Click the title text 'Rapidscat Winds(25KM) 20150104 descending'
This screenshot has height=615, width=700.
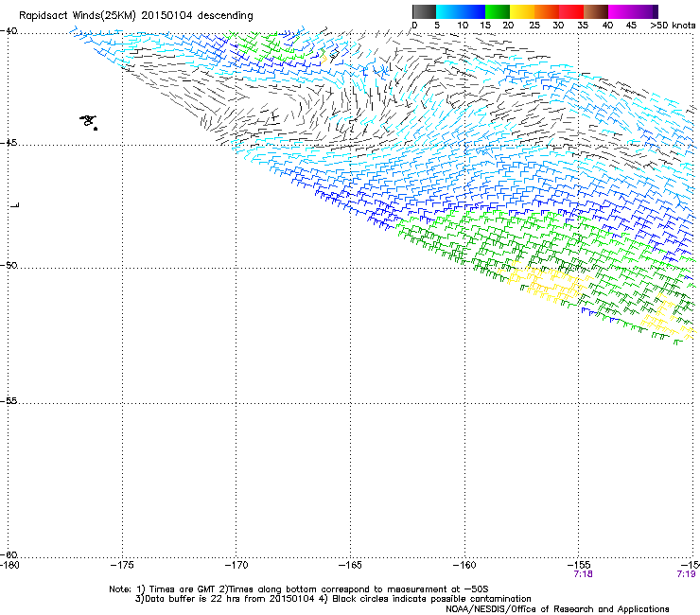click(135, 16)
